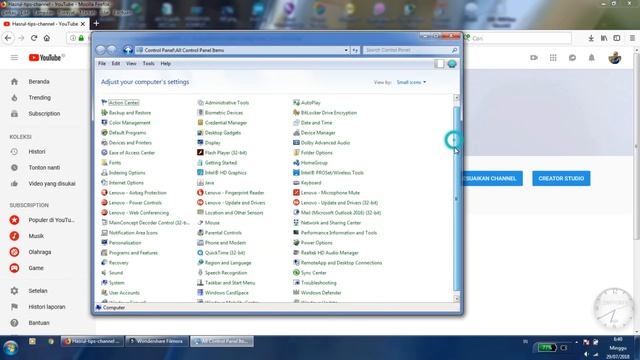Expand the View by Small icons dropdown

pos(411,82)
